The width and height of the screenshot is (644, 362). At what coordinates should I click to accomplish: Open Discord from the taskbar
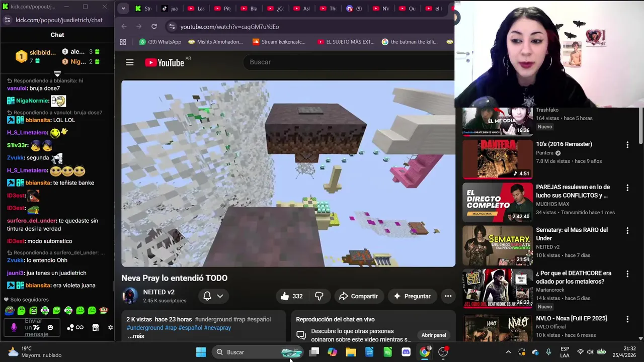406,352
